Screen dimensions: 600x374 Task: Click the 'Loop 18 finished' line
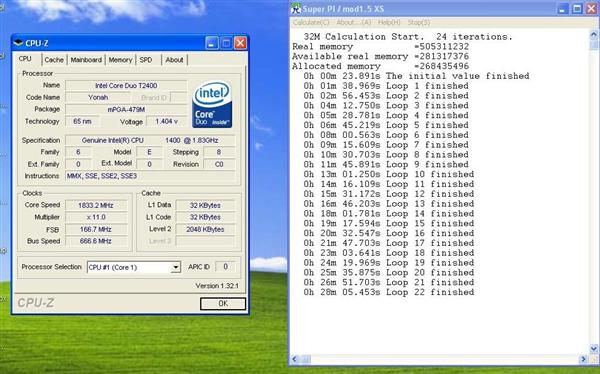[389, 253]
